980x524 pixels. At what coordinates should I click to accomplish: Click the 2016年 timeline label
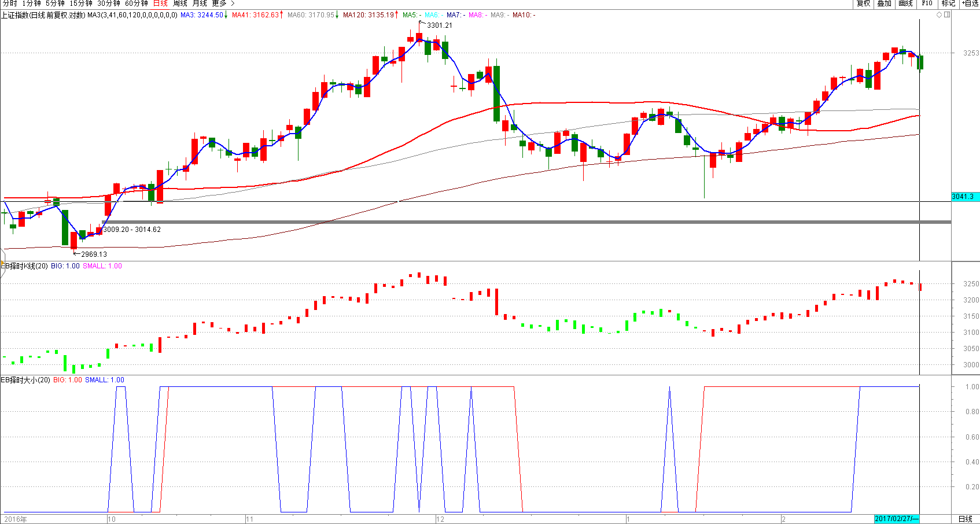[16, 519]
